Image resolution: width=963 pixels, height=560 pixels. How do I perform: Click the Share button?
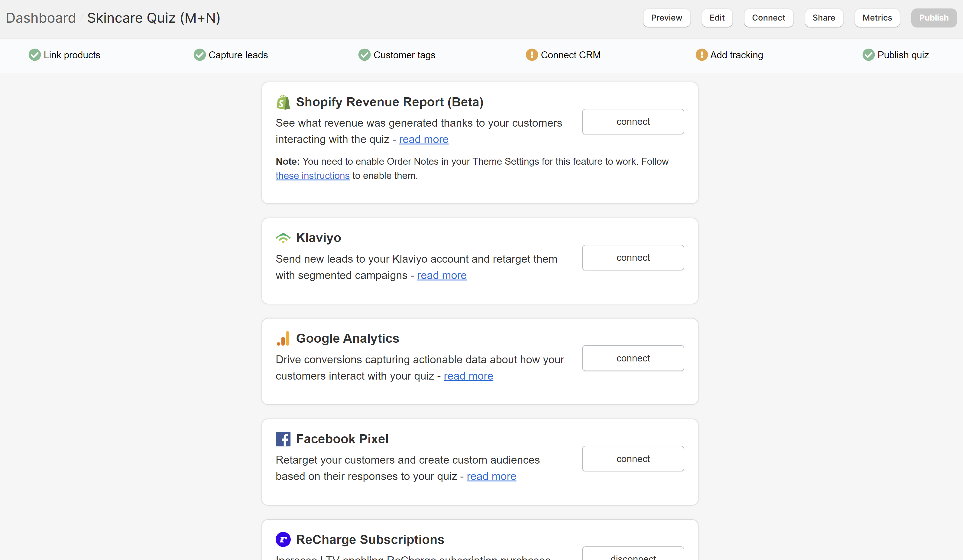824,18
